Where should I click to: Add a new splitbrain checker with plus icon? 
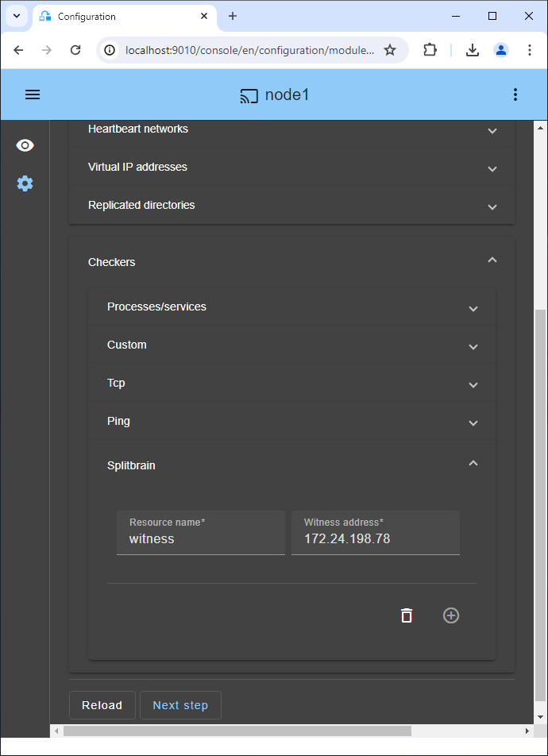pyautogui.click(x=450, y=615)
